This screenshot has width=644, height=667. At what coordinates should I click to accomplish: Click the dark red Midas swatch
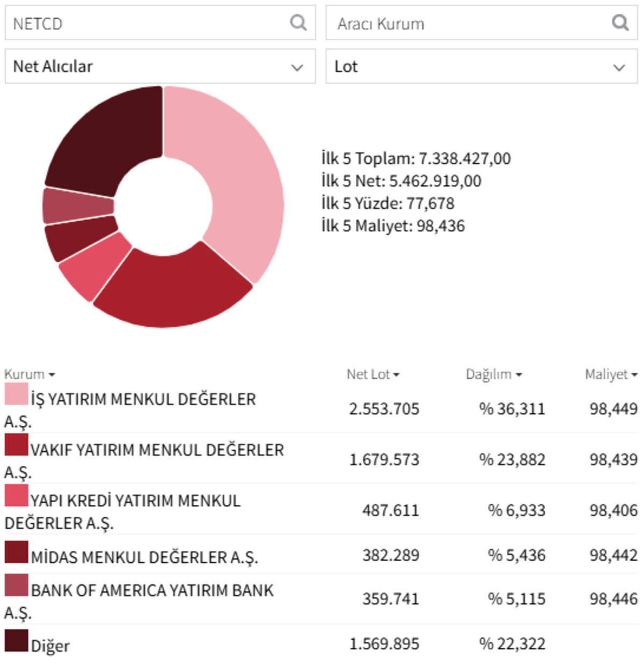click(16, 552)
